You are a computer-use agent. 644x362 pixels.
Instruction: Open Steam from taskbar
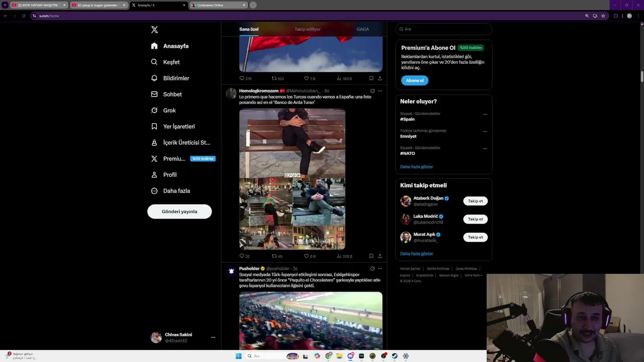394,356
